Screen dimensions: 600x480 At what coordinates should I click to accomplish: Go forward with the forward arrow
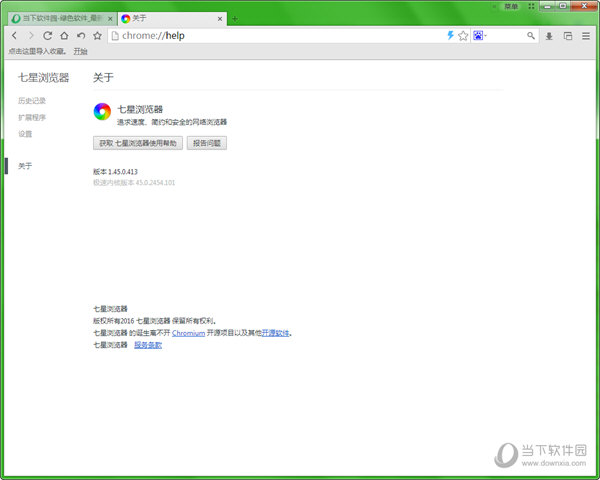pos(31,36)
